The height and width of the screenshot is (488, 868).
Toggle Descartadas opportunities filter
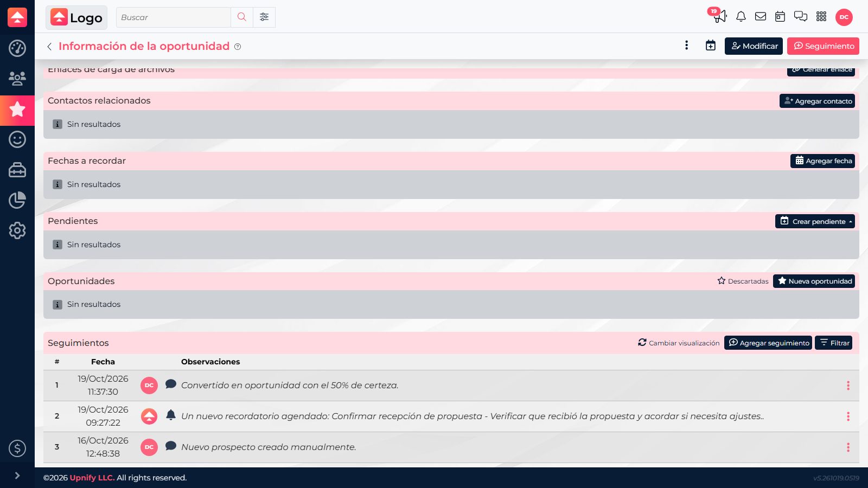pos(743,281)
